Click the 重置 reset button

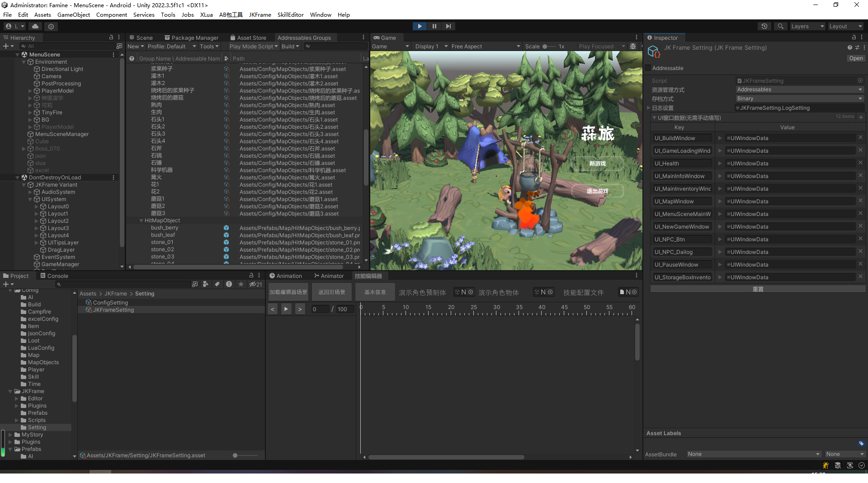[758, 289]
